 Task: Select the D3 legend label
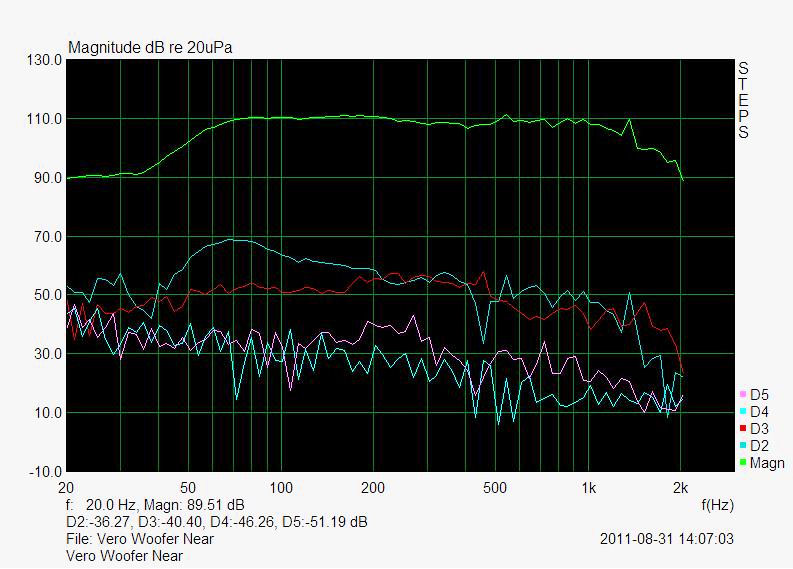[759, 429]
